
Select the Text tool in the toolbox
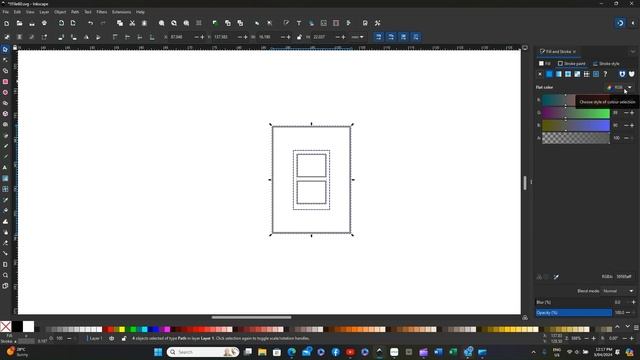pos(5,167)
